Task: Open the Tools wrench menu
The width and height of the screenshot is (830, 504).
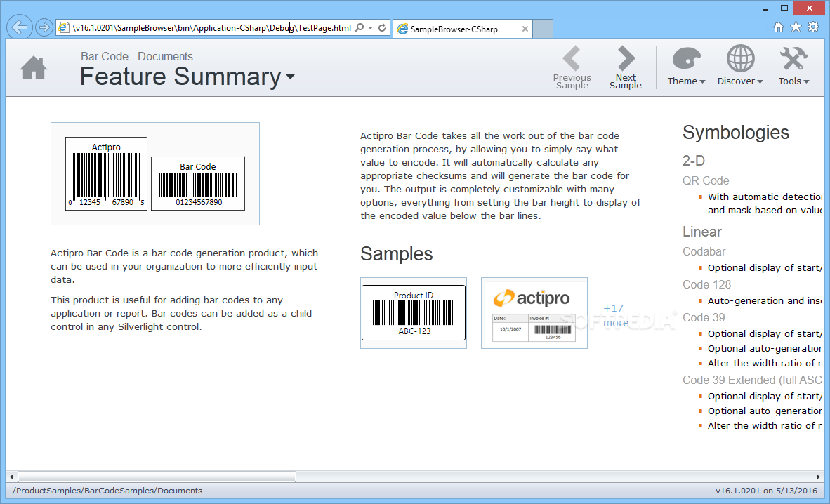Action: (793, 66)
